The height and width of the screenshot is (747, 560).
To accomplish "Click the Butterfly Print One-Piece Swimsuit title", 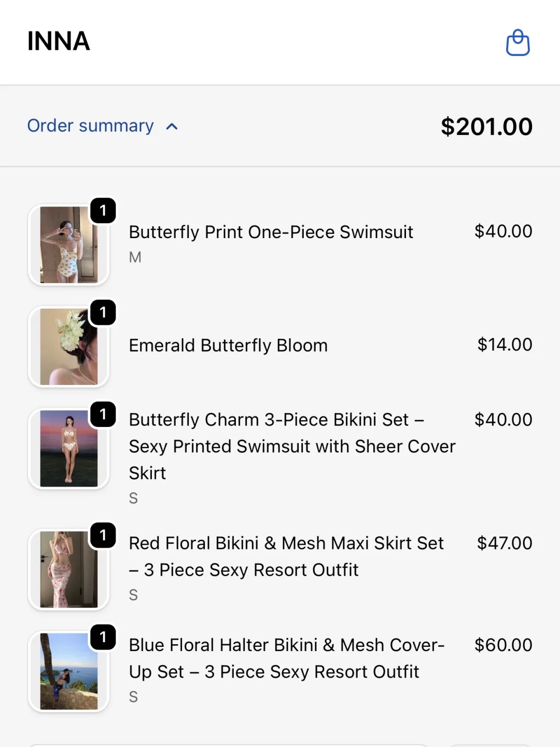I will (271, 232).
